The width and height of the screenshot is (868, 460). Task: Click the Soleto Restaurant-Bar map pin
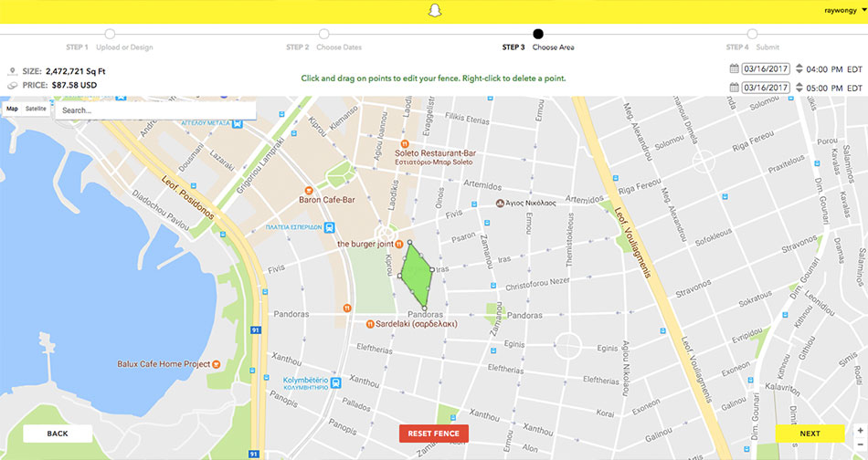click(405, 144)
